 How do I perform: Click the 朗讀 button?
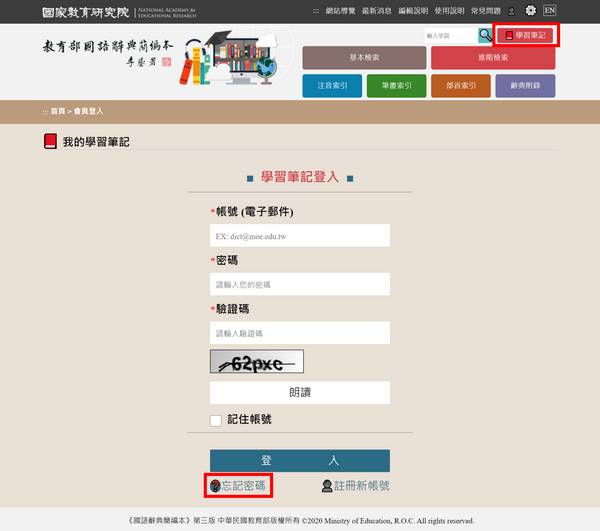coord(300,393)
